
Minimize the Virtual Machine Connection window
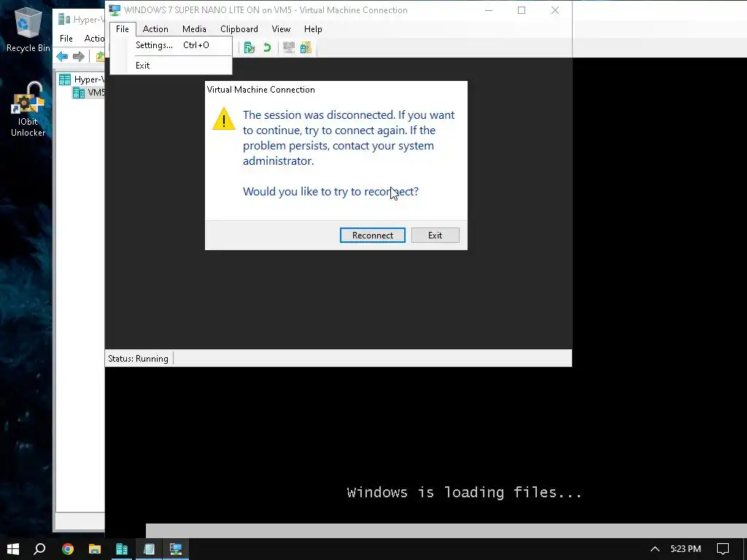click(x=489, y=10)
